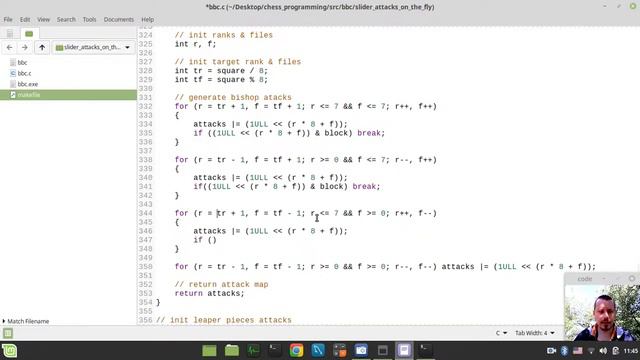
Task: Open the Documents menu
Action: point(118,20)
